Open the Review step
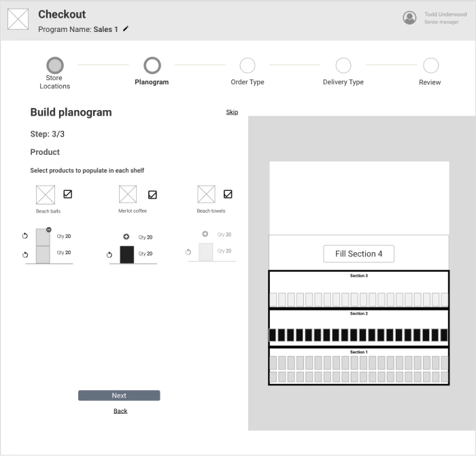The width and height of the screenshot is (476, 456). click(x=430, y=65)
